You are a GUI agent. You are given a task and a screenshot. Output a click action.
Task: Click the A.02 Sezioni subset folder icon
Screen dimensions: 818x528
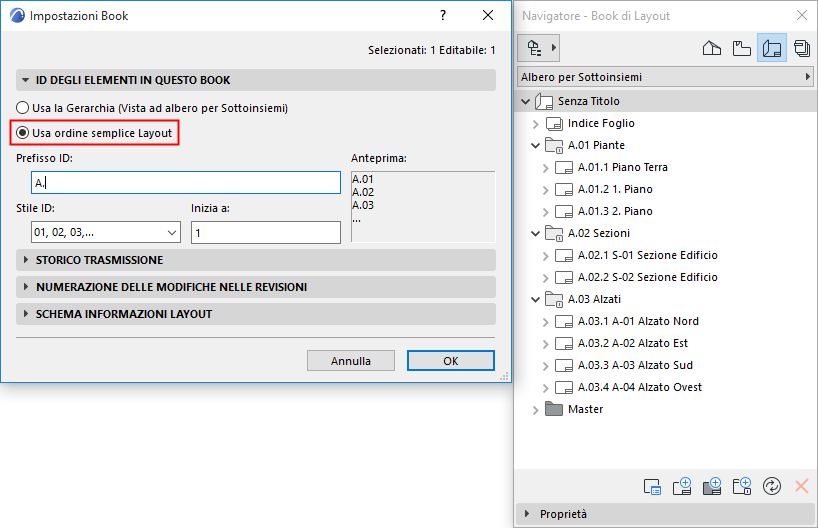click(x=554, y=233)
